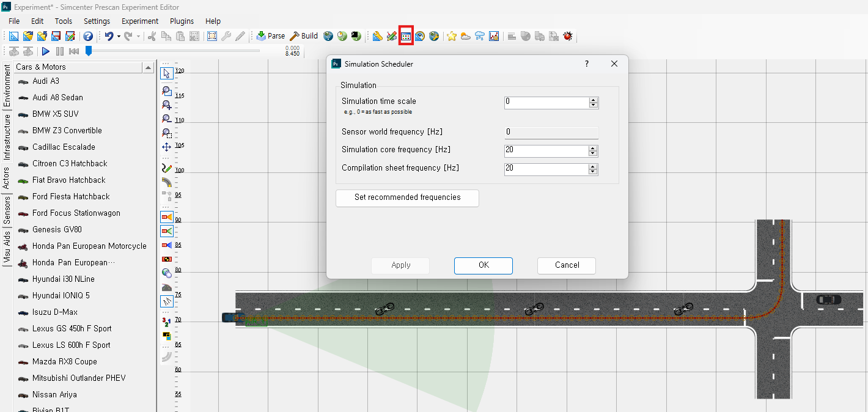868x412 pixels.
Task: Click the simulation timeline slider handle
Action: (x=88, y=51)
